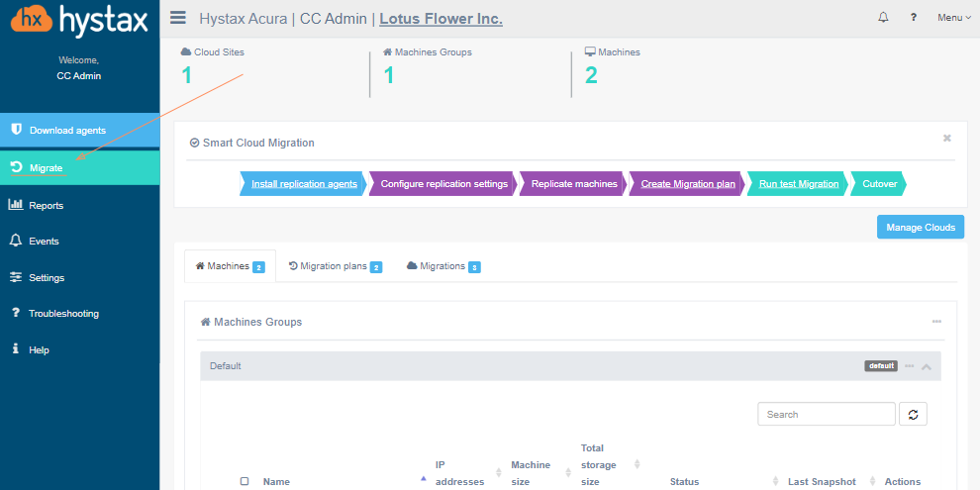Go to Download agents in sidebar
980x490 pixels.
(67, 131)
